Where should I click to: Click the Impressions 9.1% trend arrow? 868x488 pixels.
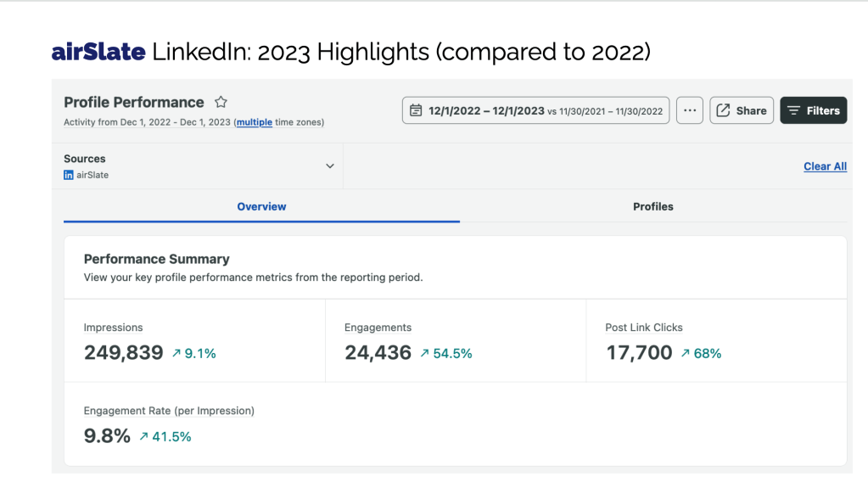pyautogui.click(x=176, y=354)
